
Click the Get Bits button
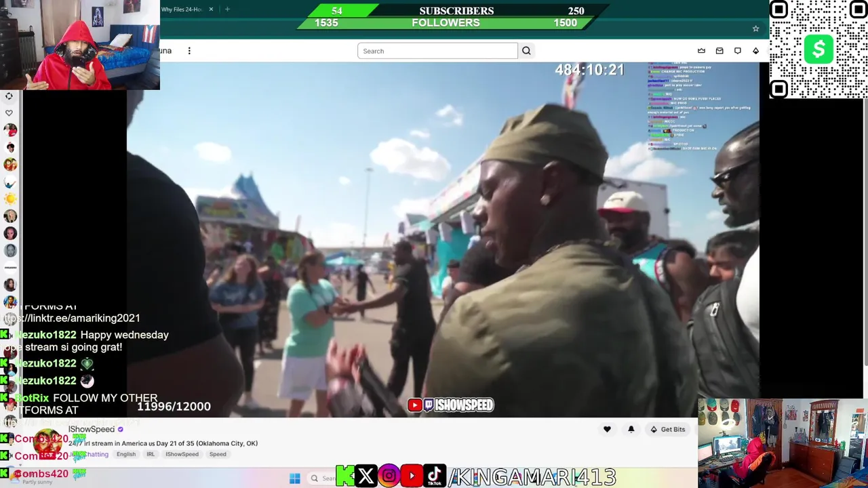[667, 429]
